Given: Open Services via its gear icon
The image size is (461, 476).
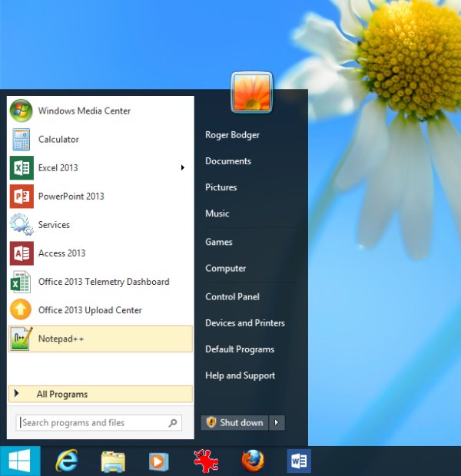Looking at the screenshot, I should tap(22, 225).
